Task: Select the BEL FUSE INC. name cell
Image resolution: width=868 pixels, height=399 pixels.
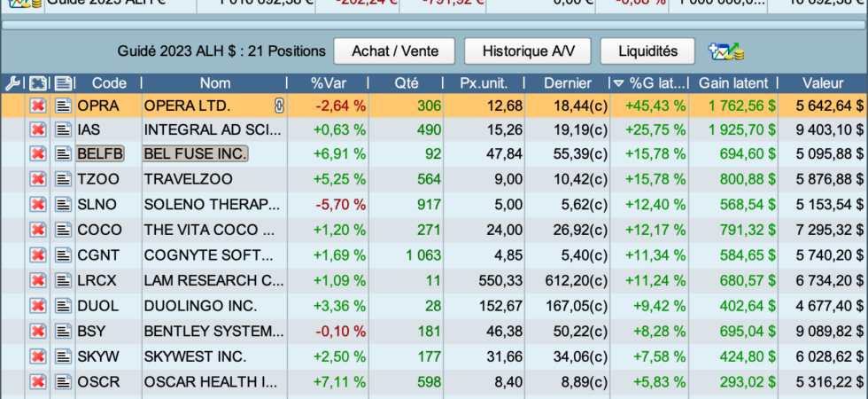Action: [196, 153]
